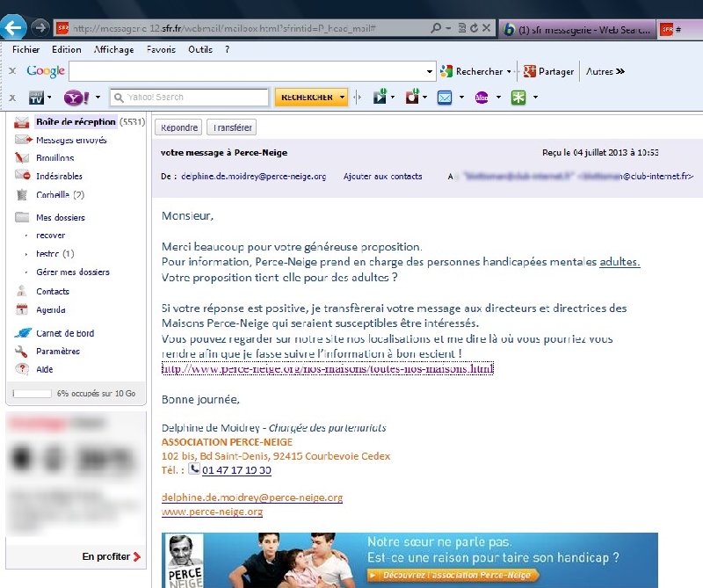Click the Messages envoyés envelope icon
The width and height of the screenshot is (703, 588).
tap(24, 140)
